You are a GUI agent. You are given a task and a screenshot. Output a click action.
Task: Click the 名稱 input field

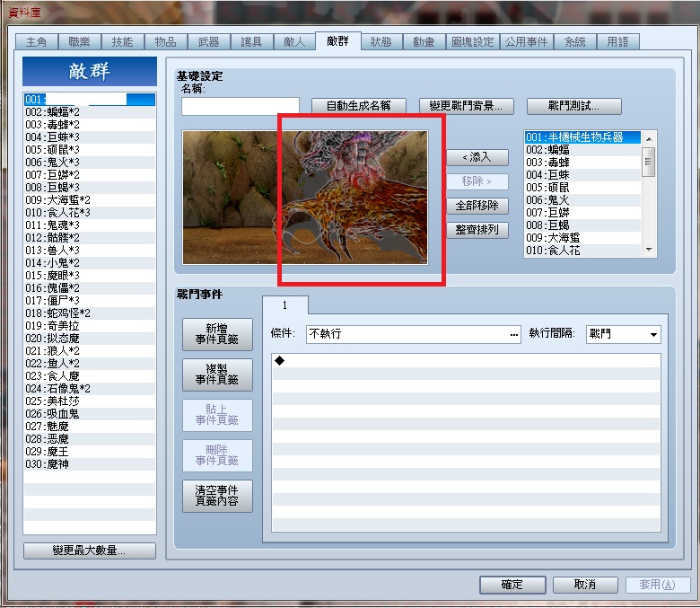[x=241, y=106]
